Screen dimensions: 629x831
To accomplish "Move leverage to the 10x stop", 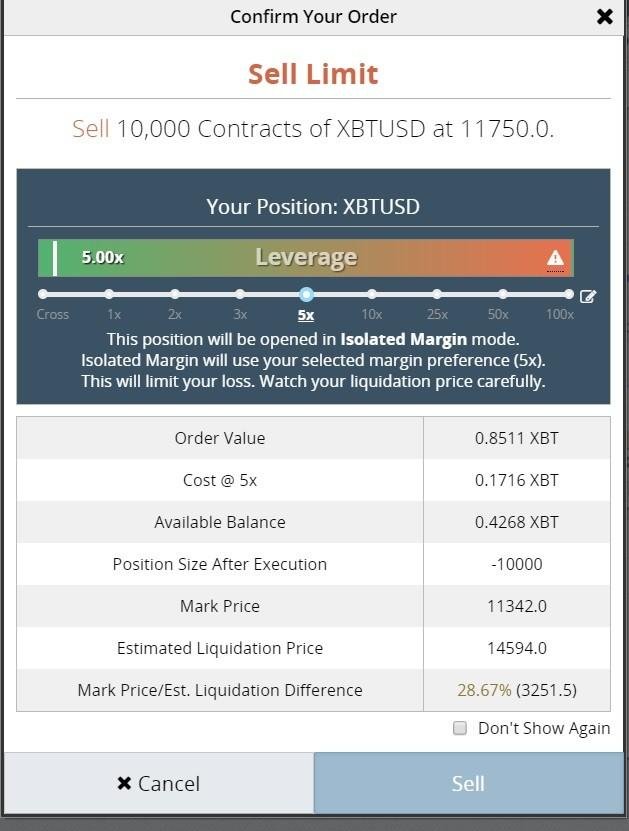I will click(x=372, y=294).
